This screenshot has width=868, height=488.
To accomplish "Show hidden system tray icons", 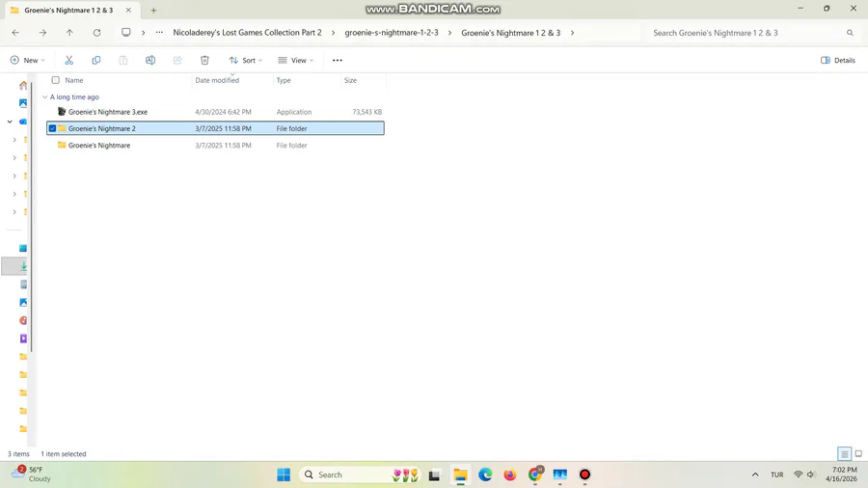I will click(x=755, y=474).
